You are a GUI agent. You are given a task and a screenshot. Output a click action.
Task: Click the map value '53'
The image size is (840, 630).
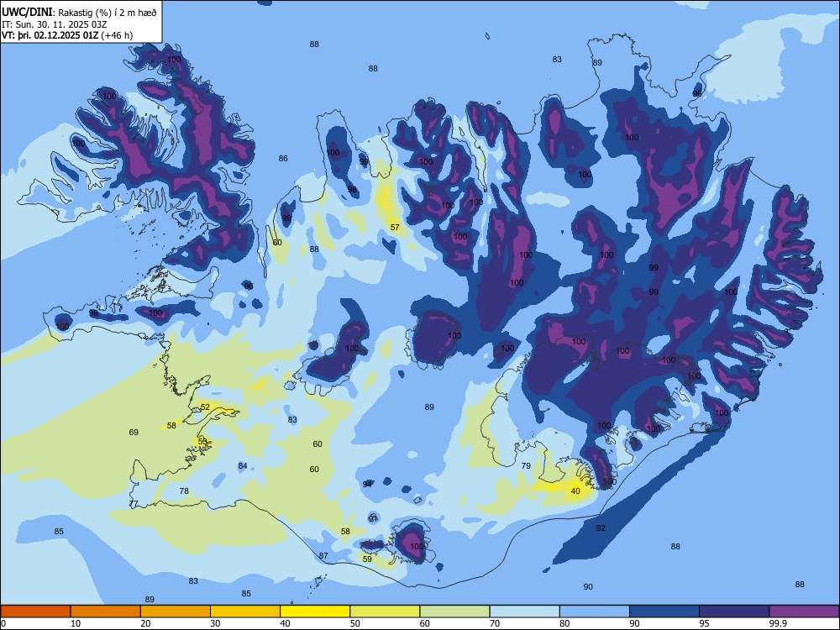(202, 442)
